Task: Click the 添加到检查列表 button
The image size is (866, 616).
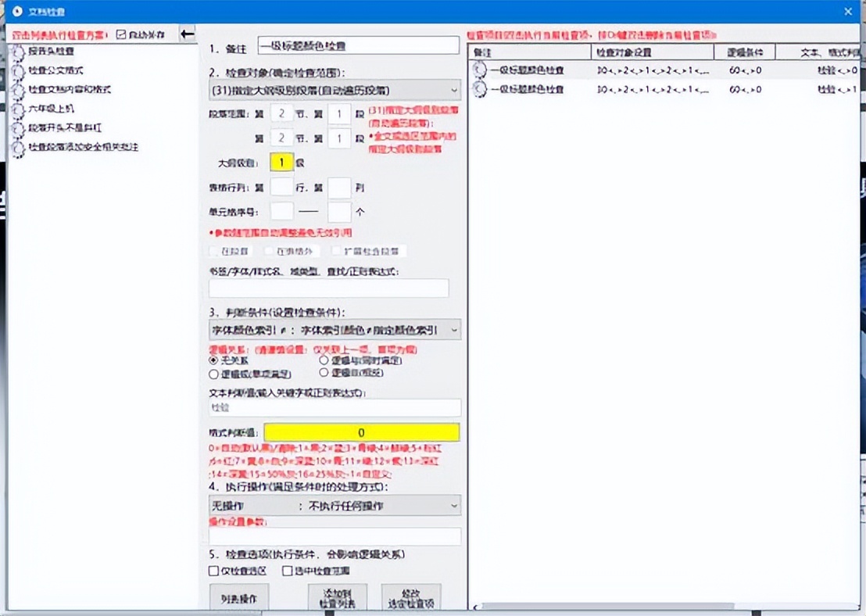Action: pos(338,598)
